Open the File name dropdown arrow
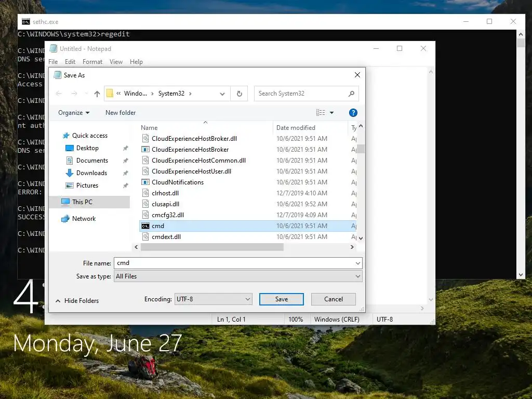The height and width of the screenshot is (399, 532). click(357, 263)
